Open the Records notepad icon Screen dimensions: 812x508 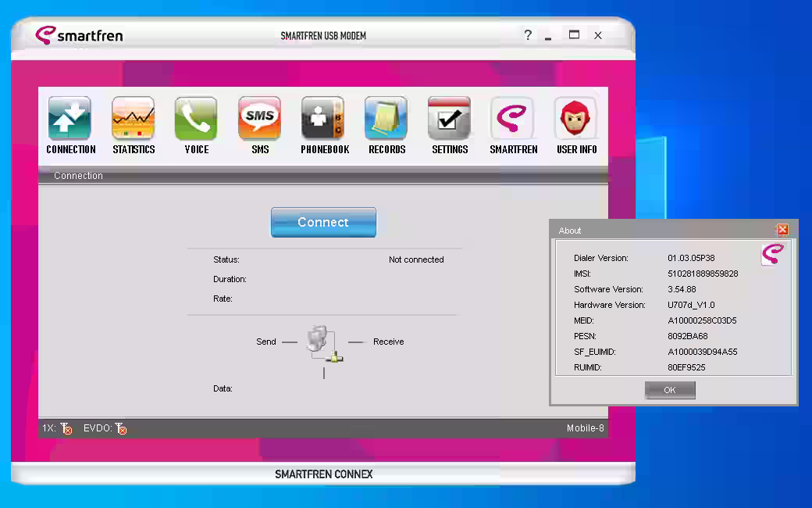[x=386, y=119]
